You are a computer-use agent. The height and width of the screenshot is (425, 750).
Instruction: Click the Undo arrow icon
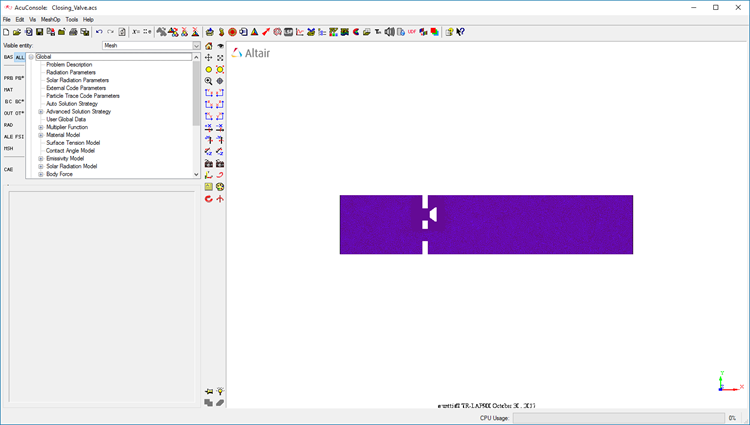(99, 32)
